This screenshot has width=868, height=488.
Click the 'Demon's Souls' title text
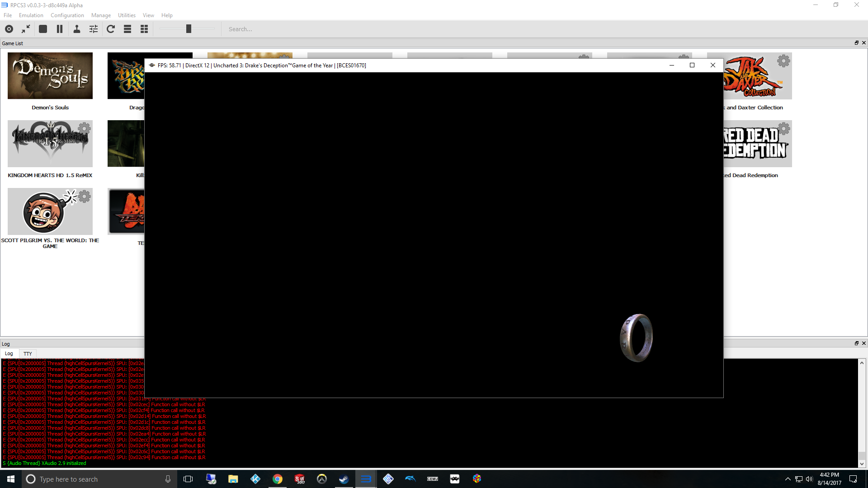coord(50,108)
